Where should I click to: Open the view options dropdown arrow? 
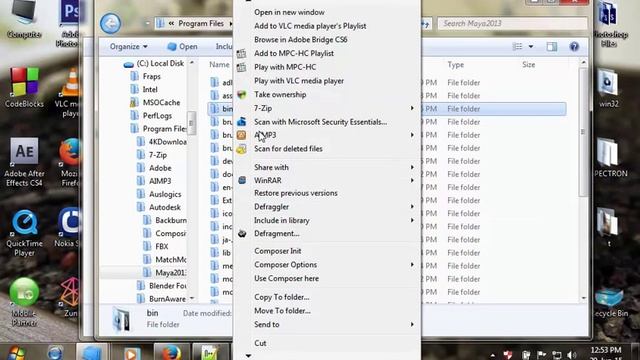point(531,47)
